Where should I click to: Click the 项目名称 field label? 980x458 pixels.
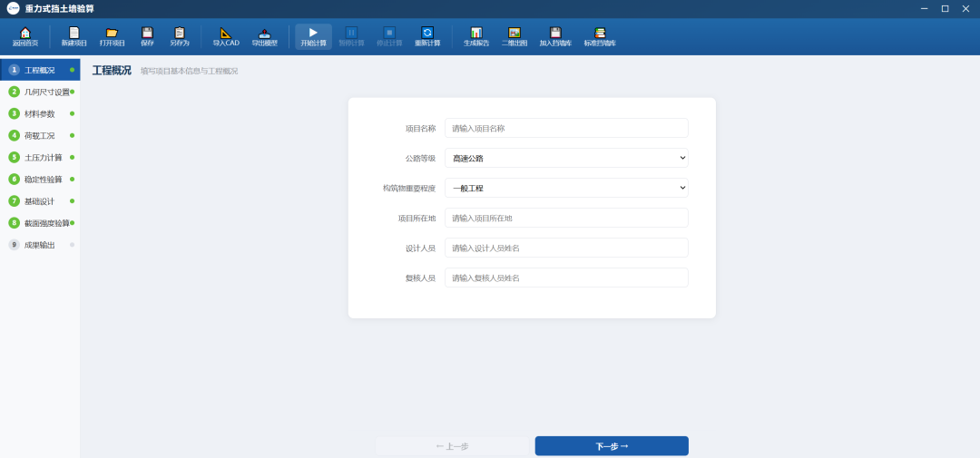(x=420, y=128)
